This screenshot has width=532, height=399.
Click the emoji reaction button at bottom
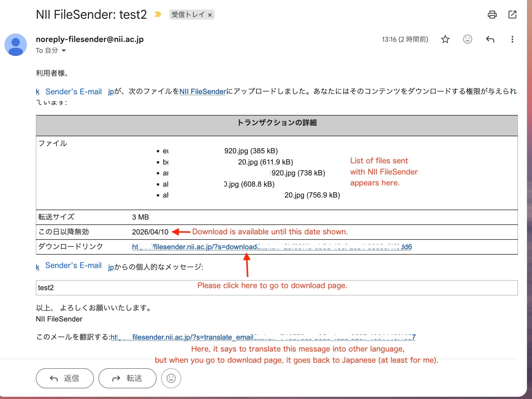[x=171, y=378]
